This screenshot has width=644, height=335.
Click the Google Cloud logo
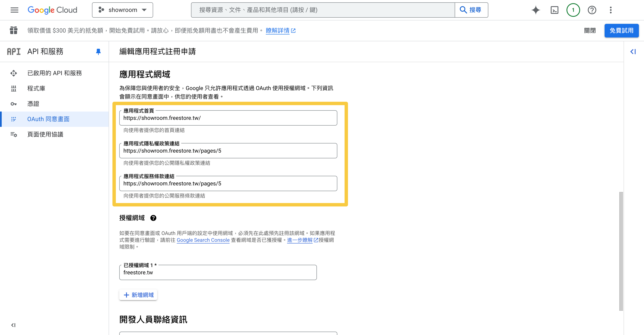point(52,10)
